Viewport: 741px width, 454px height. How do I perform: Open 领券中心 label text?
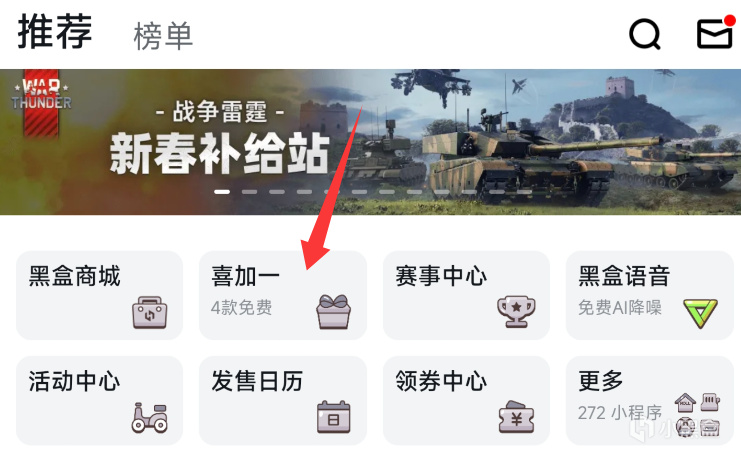point(441,381)
